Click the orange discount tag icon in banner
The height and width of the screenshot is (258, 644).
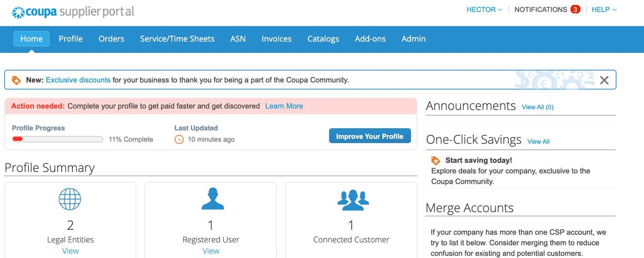[x=17, y=80]
